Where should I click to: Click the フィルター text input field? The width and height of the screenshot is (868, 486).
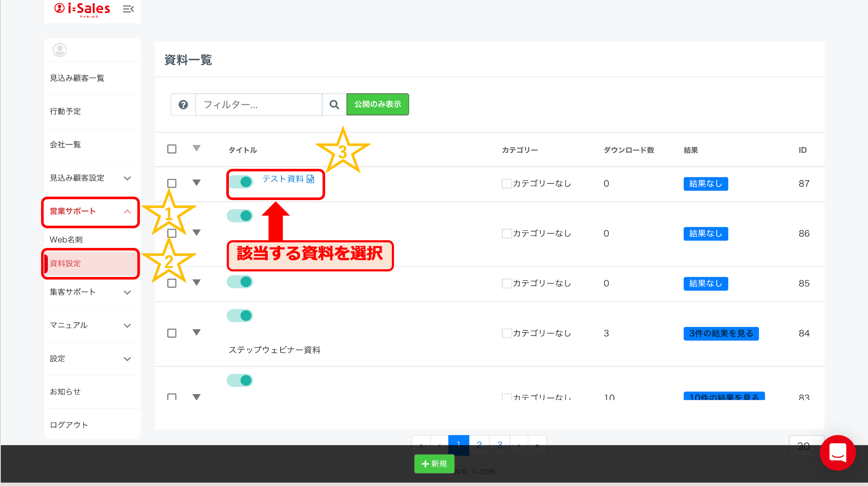point(259,105)
